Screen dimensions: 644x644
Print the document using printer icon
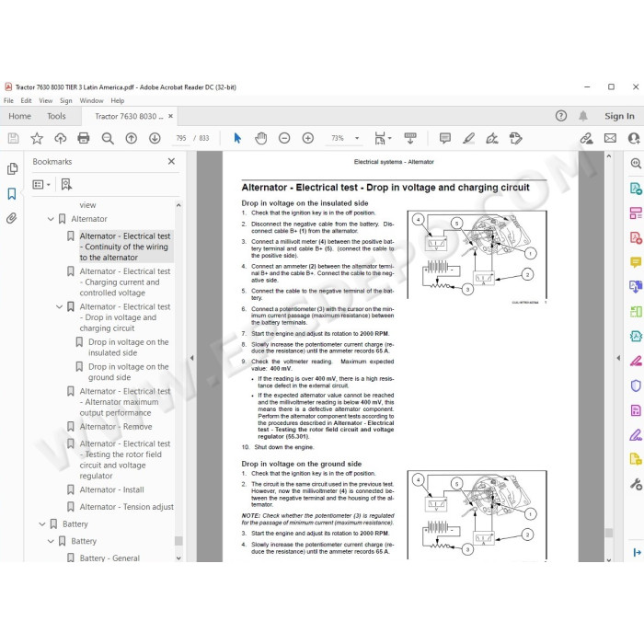pos(84,138)
